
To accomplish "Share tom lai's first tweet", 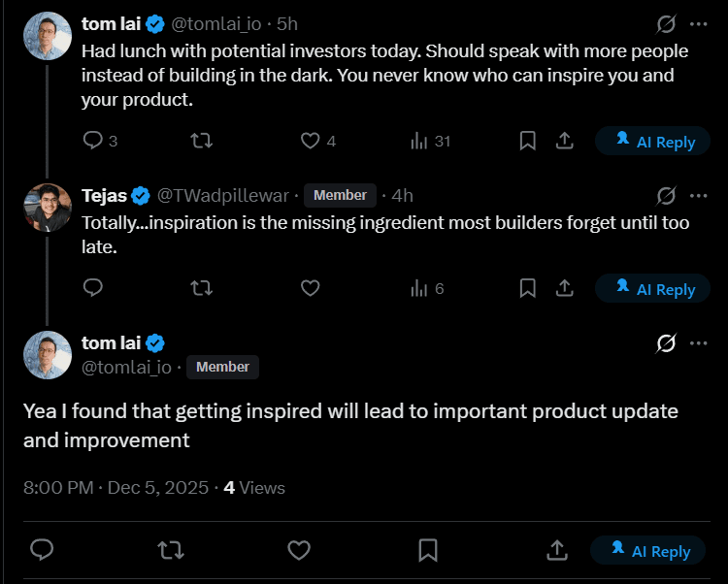I will [564, 141].
